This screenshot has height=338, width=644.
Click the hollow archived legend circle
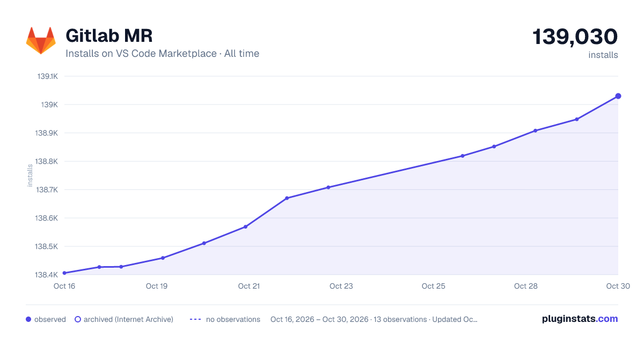pos(77,319)
